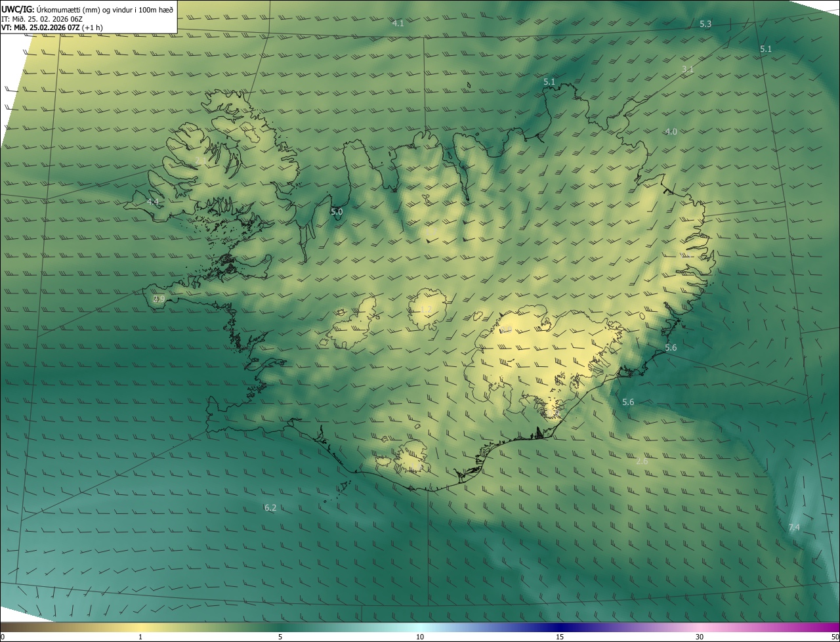Image resolution: width=840 pixels, height=642 pixels.
Task: Click the 4.1 value label on the map
Action: pos(398,23)
